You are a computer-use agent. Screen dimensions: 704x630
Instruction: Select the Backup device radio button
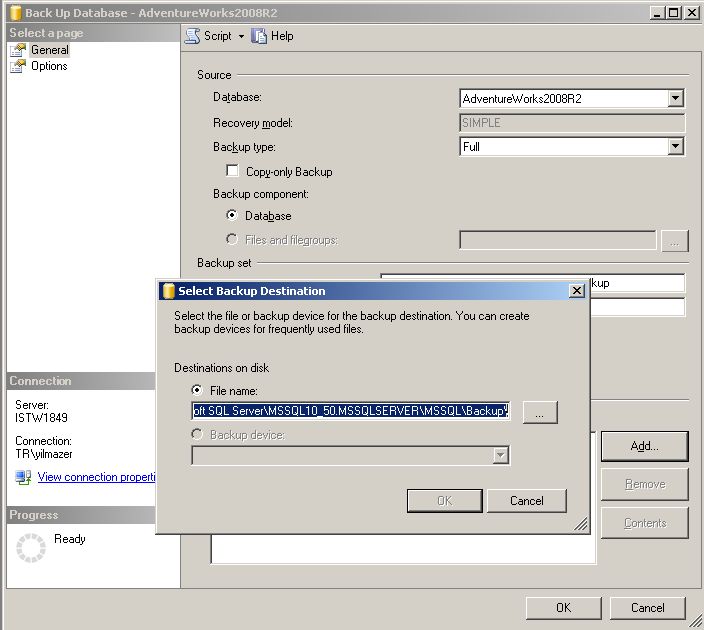[197, 434]
